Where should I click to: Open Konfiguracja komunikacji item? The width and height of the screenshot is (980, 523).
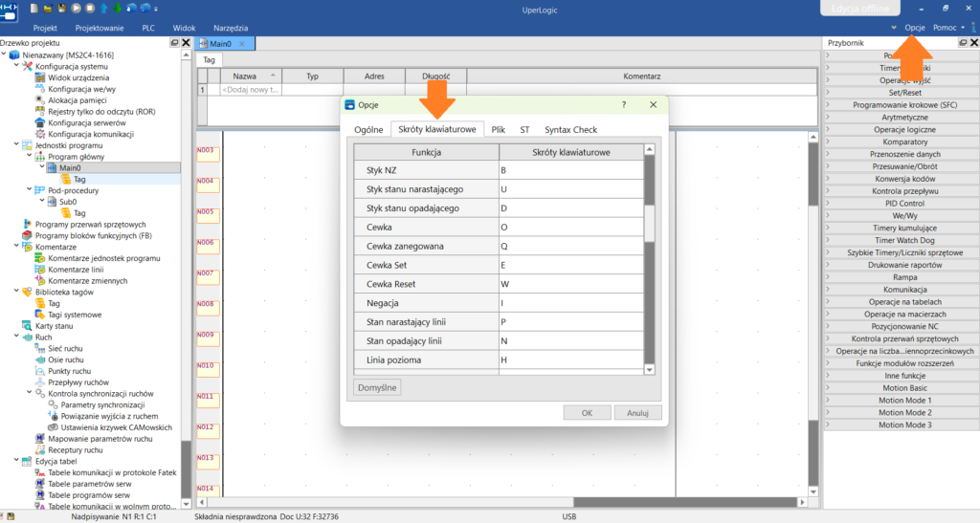point(91,134)
